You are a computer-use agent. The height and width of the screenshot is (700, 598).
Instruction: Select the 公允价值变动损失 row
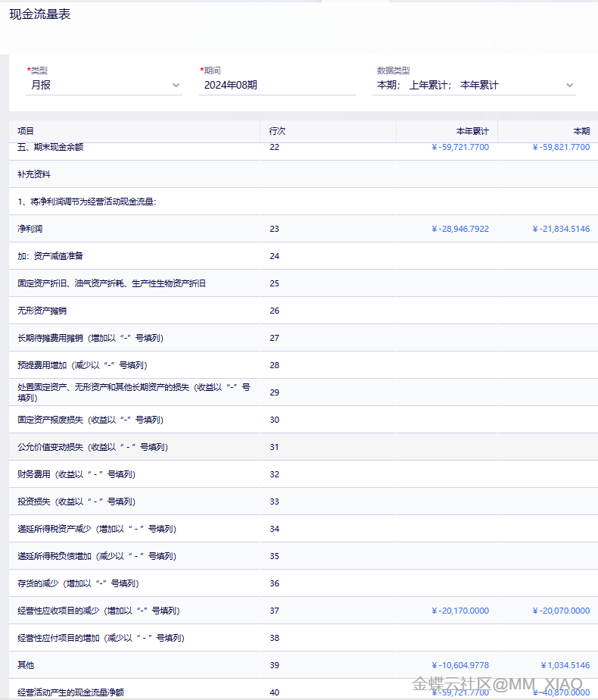(x=304, y=446)
